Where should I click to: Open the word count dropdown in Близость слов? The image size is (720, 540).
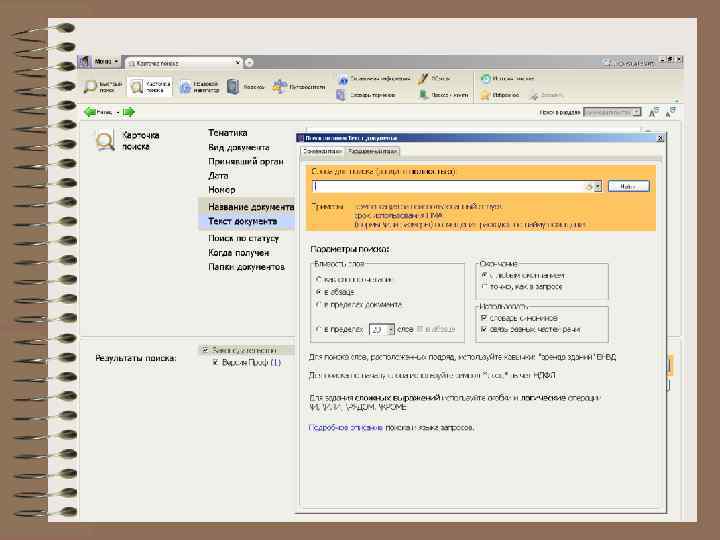coord(390,330)
